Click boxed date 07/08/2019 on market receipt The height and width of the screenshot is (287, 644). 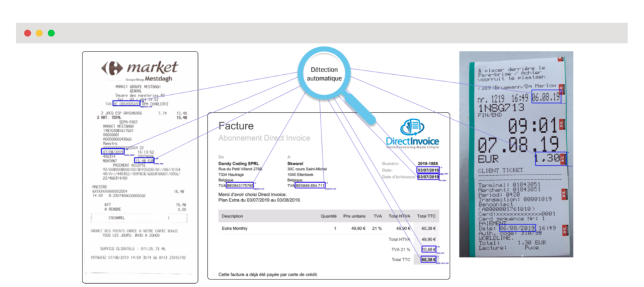(x=112, y=152)
